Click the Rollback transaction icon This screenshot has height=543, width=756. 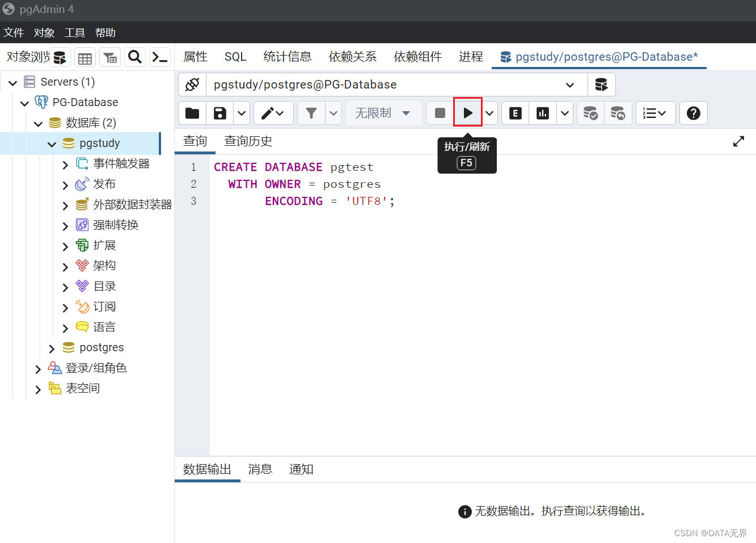[618, 112]
